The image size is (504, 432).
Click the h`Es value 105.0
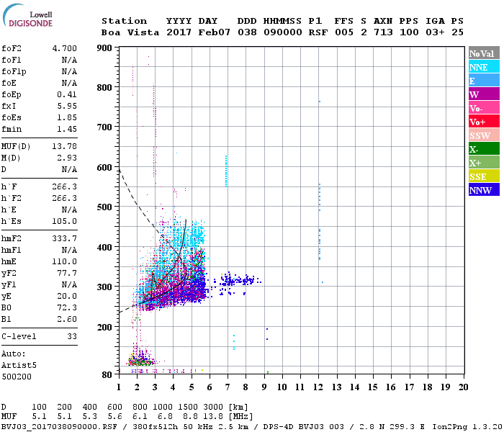[x=65, y=222]
